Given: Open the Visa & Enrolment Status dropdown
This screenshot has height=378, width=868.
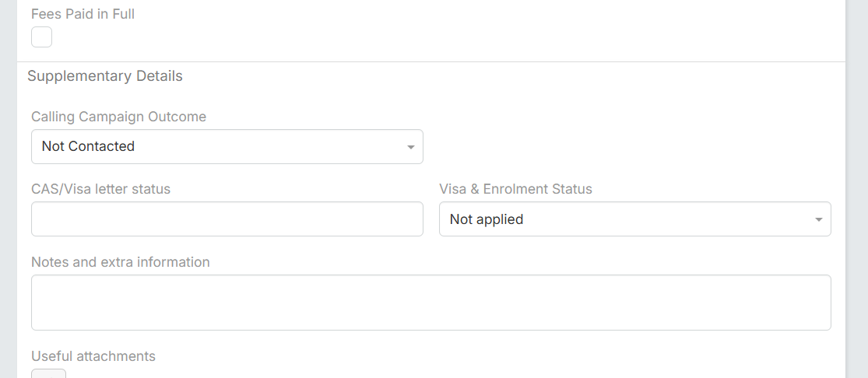Looking at the screenshot, I should pos(634,219).
